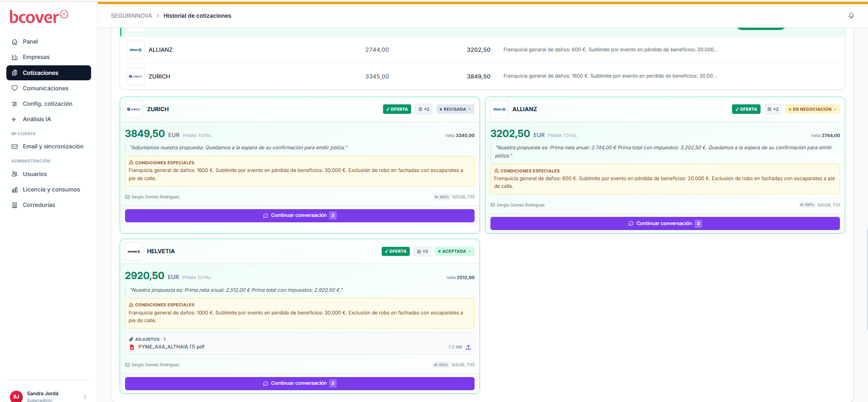This screenshot has width=868, height=402.
Task: Click the ×2 messages badge on the ALLIANZ card
Action: click(773, 109)
